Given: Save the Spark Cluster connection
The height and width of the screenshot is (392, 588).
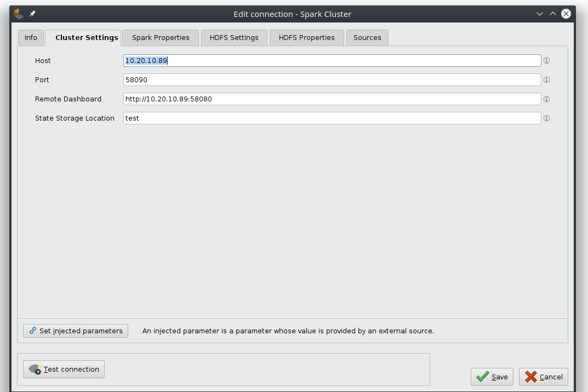Looking at the screenshot, I should coord(492,377).
